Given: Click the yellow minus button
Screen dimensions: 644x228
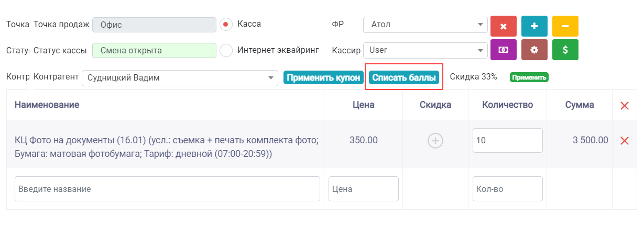Looking at the screenshot, I should [565, 26].
